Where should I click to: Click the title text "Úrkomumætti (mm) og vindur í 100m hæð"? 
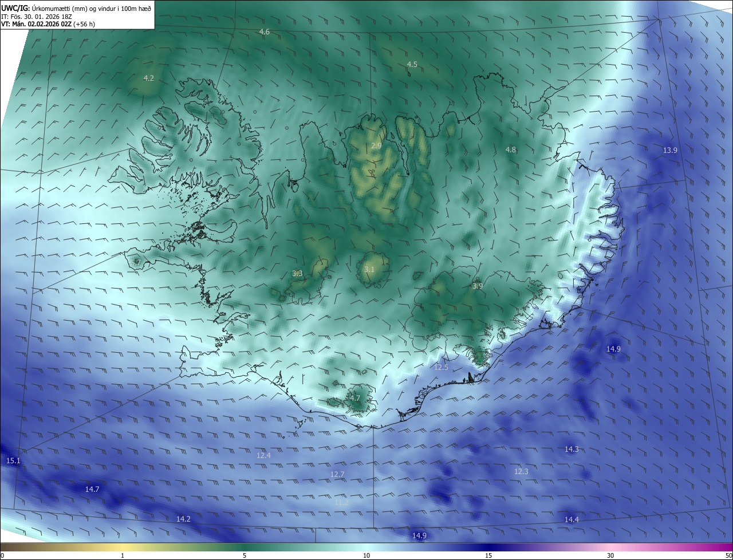pos(92,7)
